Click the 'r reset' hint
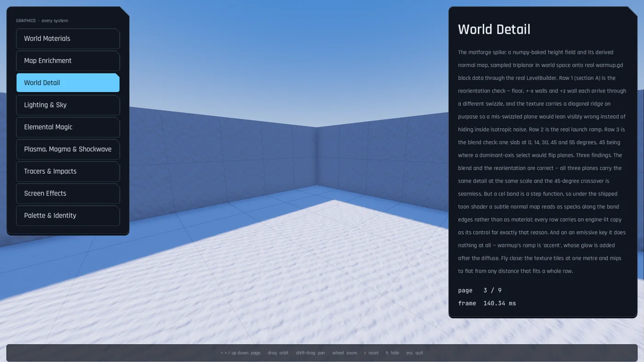 coord(371,353)
